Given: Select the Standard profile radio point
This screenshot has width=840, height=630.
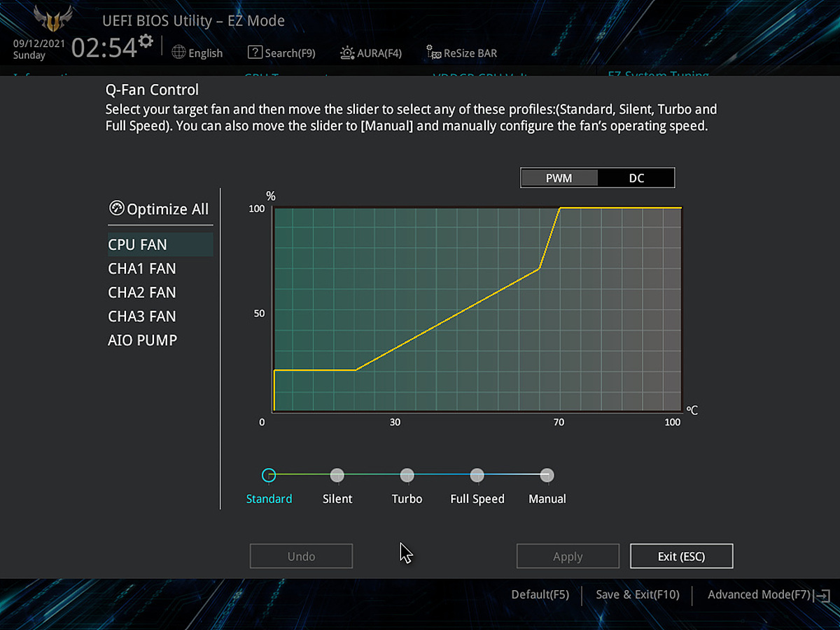Looking at the screenshot, I should [269, 475].
